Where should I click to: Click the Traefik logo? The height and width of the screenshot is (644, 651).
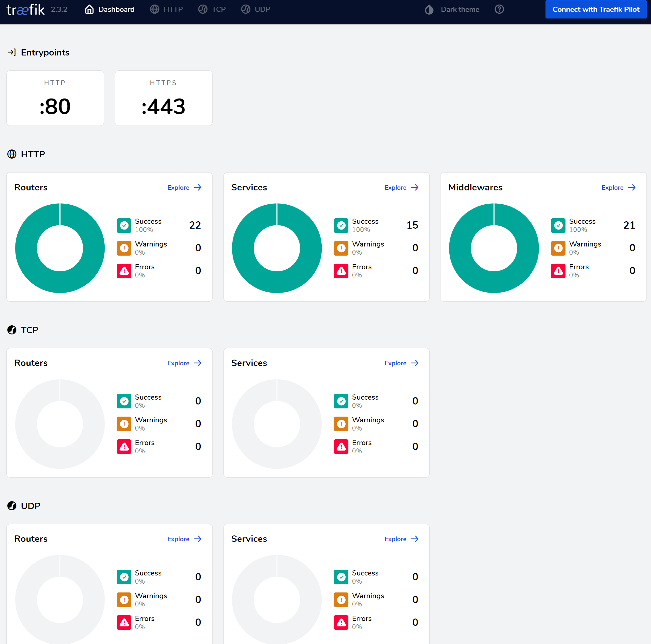pyautogui.click(x=25, y=9)
